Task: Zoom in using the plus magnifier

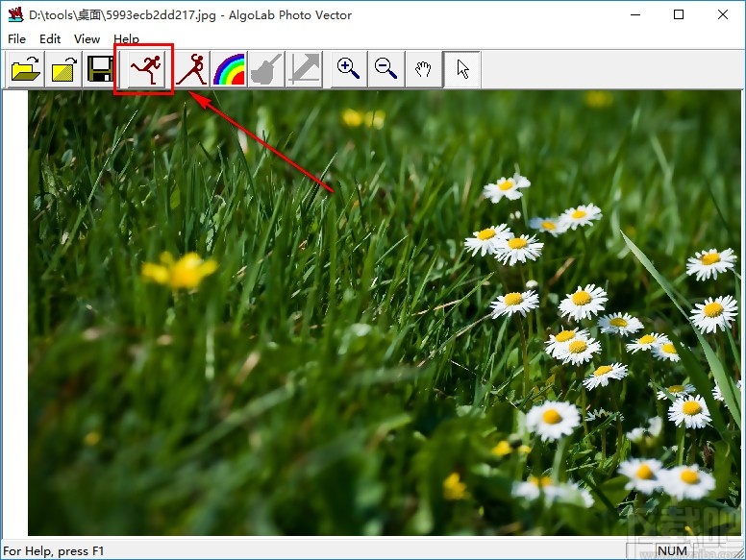Action: 348,69
